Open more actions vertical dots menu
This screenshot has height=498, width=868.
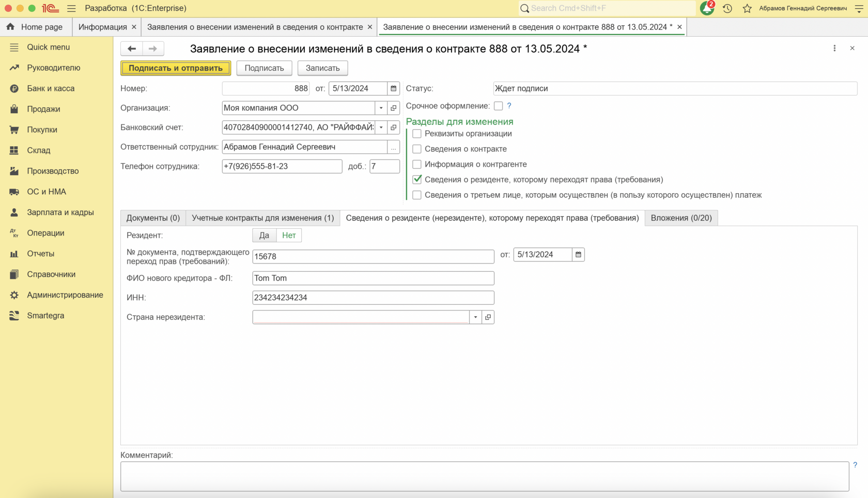pyautogui.click(x=834, y=48)
